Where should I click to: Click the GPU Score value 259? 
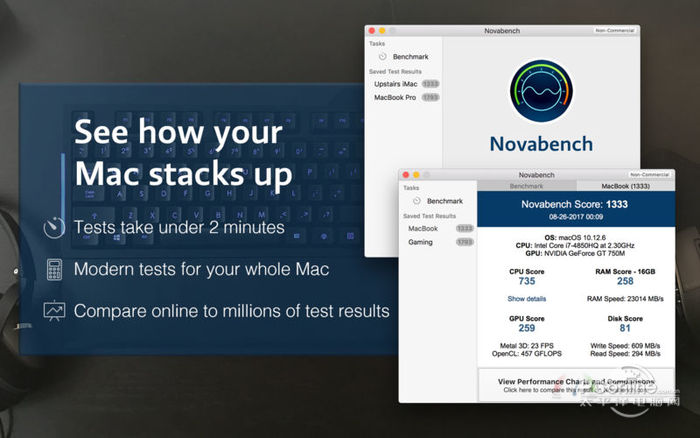527,328
